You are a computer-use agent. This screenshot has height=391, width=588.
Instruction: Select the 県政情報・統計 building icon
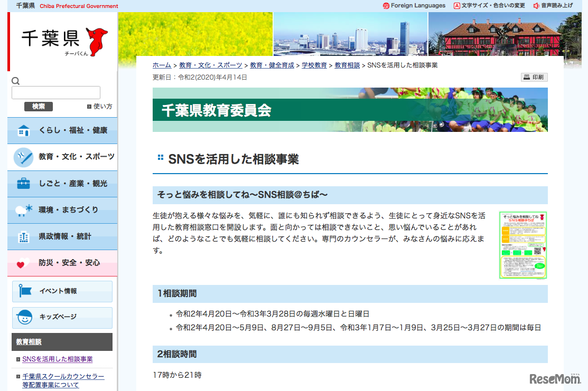(22, 236)
